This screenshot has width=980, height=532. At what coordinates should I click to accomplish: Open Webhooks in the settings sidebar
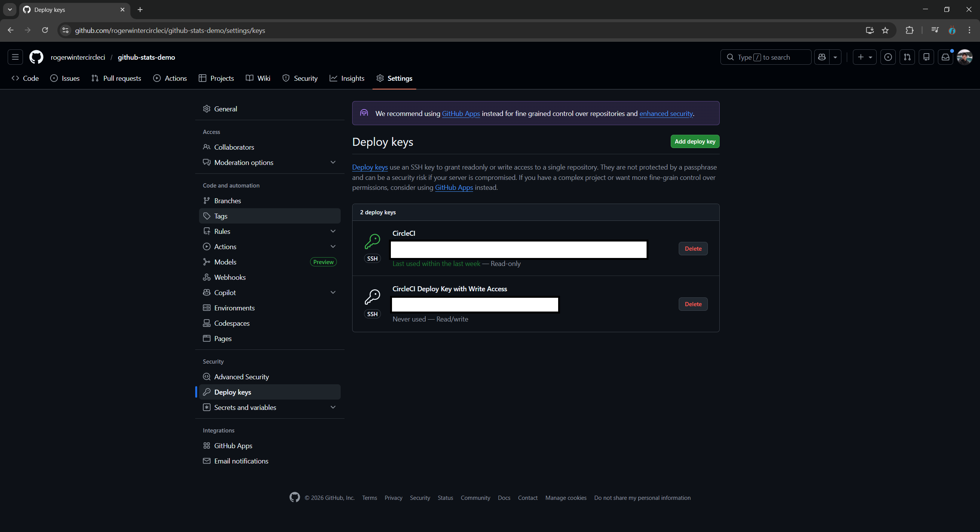pos(270,277)
